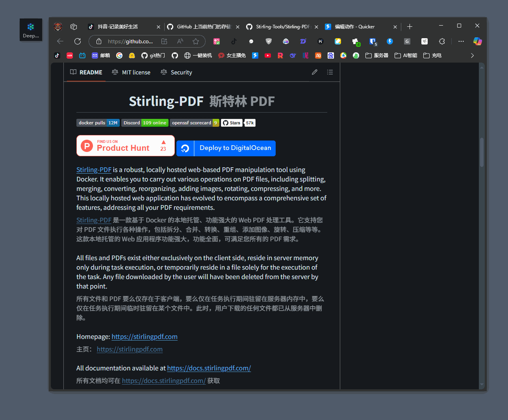Open the gray G extension icon

coord(407,41)
